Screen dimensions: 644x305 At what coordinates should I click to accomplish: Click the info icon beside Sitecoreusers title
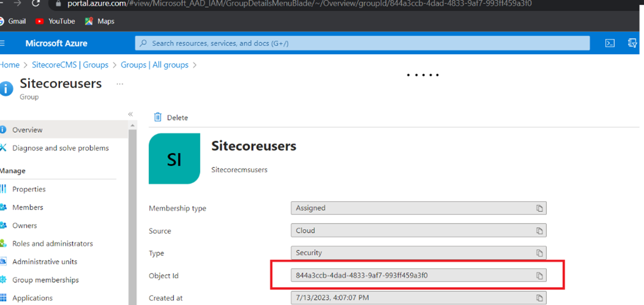(x=6, y=89)
